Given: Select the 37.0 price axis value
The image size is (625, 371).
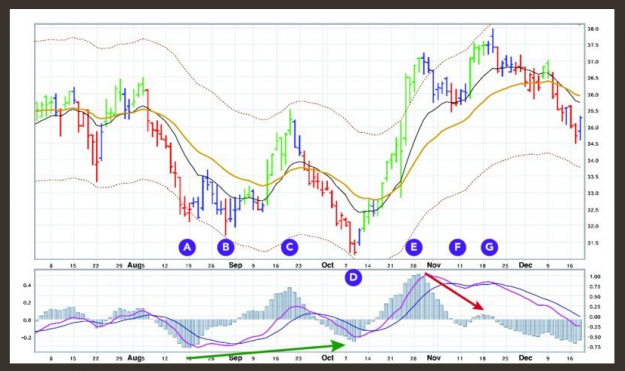Looking at the screenshot, I should click(593, 62).
